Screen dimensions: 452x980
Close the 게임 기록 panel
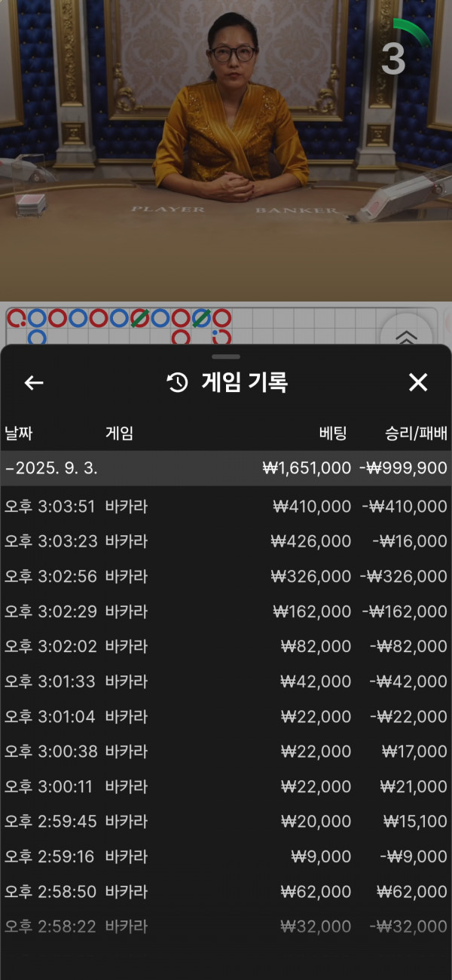[x=418, y=382]
